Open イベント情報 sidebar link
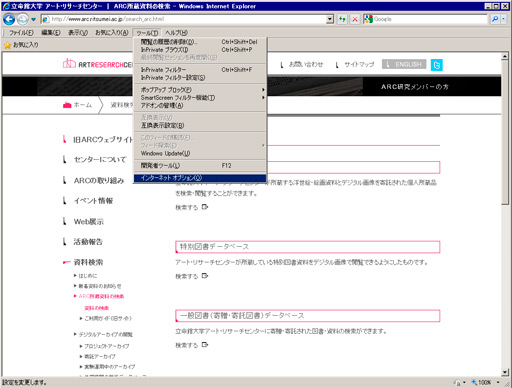 93,201
